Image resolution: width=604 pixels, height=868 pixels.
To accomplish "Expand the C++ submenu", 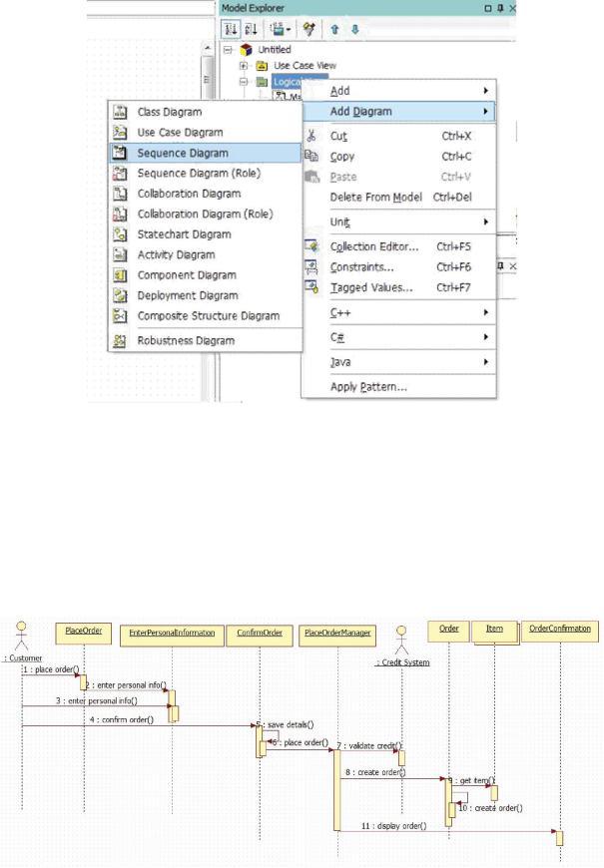I will pyautogui.click(x=399, y=312).
